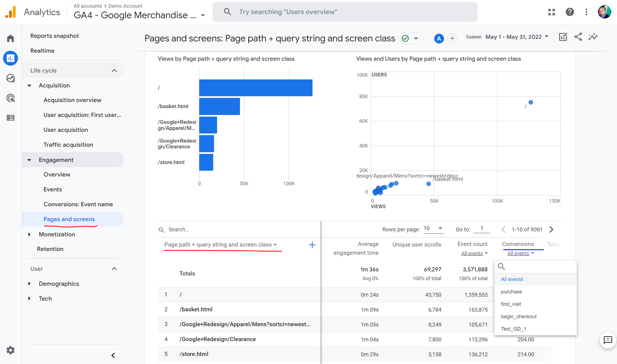
Task: Open the report status dropdown arrow
Action: click(416, 38)
